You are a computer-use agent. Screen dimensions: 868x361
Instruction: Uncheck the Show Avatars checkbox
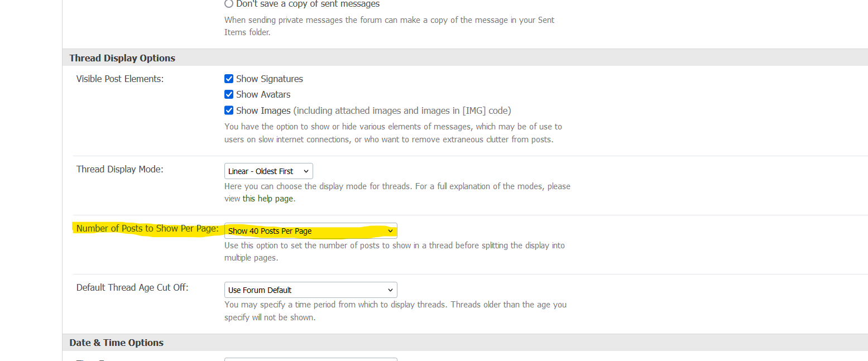pyautogui.click(x=229, y=94)
